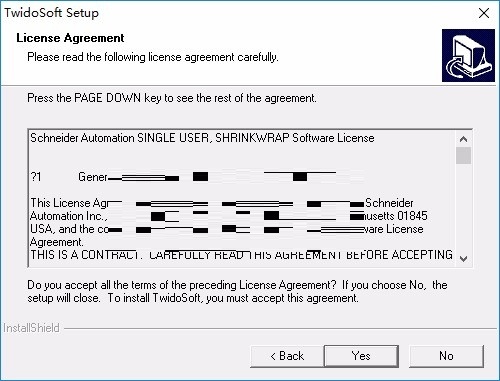Click the license scrollbar up arrow
Viewport: 500px width, 381px height.
(463, 139)
